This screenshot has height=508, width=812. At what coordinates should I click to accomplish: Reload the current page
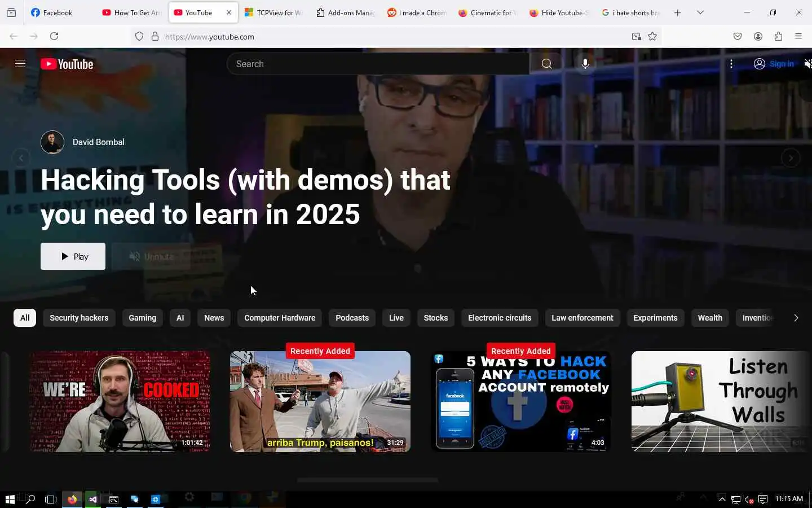[54, 36]
